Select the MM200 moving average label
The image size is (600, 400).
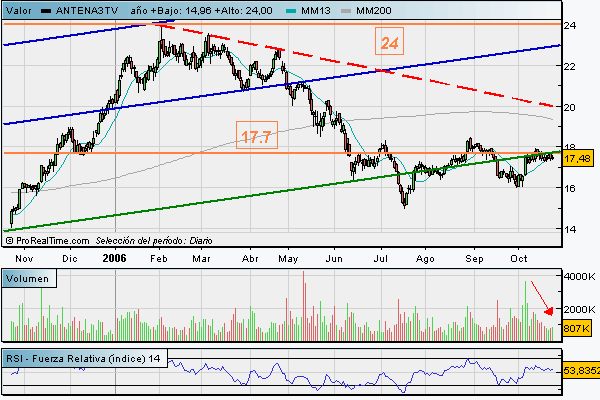pyautogui.click(x=374, y=10)
